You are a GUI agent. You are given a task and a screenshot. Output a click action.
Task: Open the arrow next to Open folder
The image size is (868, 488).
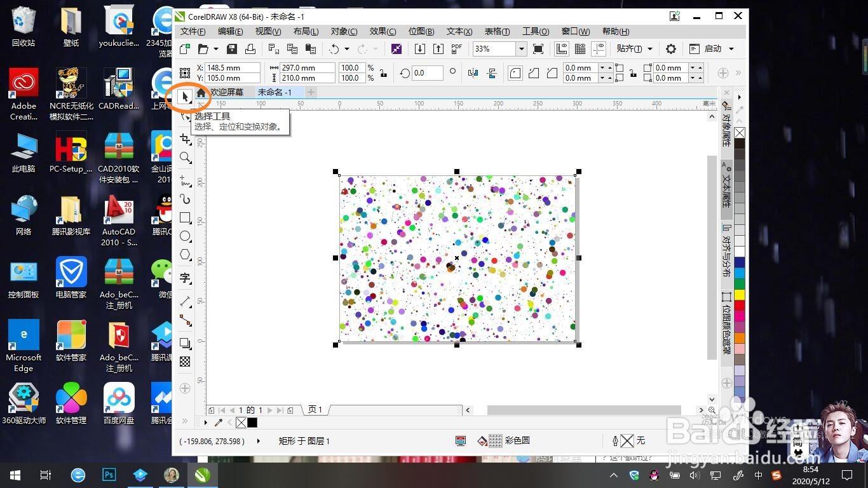point(216,49)
